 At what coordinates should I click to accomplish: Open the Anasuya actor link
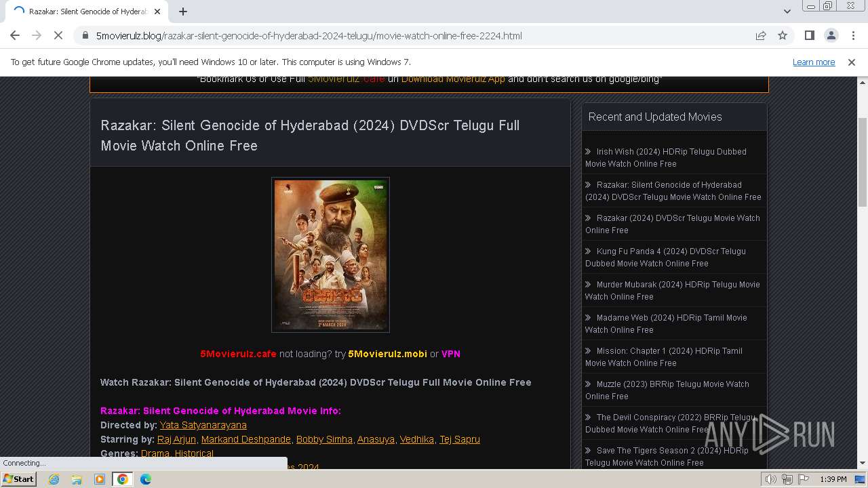pyautogui.click(x=376, y=439)
